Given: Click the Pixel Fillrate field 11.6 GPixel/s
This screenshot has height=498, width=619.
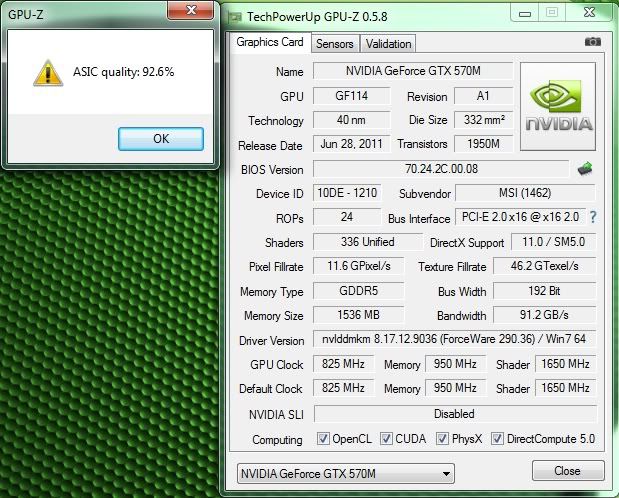Looking at the screenshot, I should click(358, 266).
